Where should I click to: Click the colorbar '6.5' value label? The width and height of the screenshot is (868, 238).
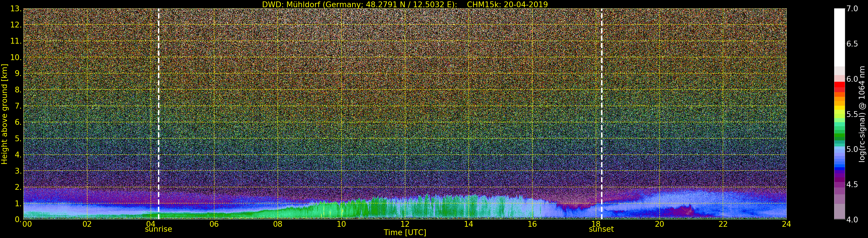tap(852, 44)
